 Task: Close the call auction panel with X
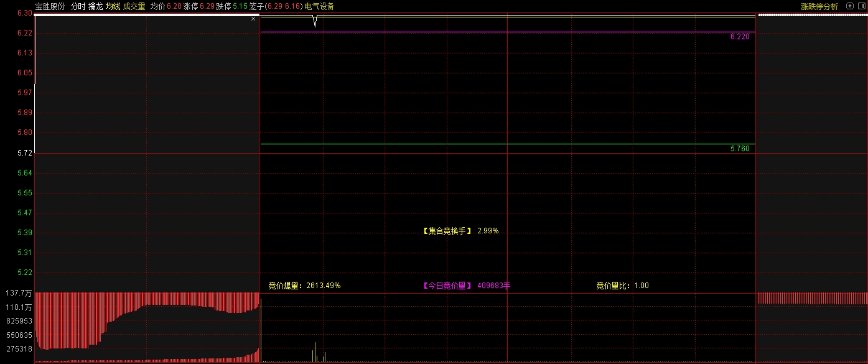(253, 19)
